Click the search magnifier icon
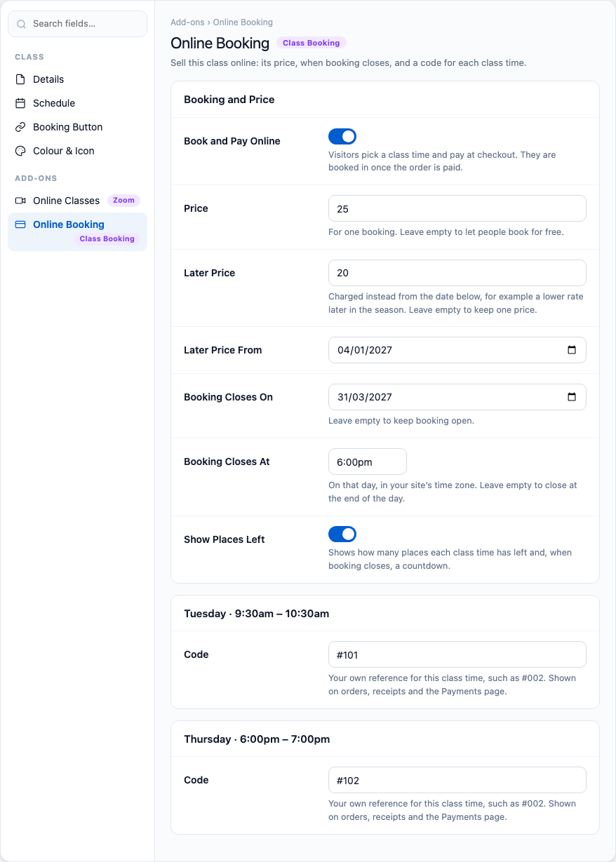 click(21, 24)
